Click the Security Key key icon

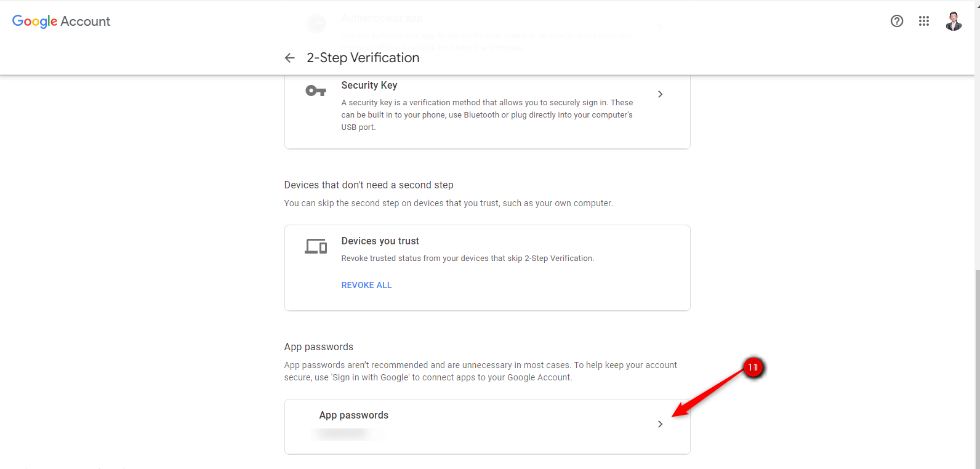point(316,91)
